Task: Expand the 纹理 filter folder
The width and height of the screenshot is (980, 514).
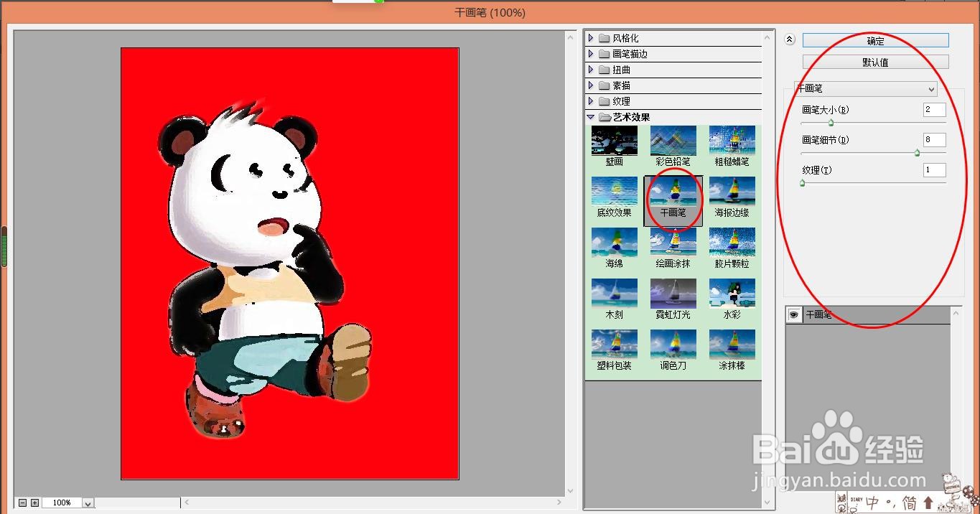Action: (591, 101)
